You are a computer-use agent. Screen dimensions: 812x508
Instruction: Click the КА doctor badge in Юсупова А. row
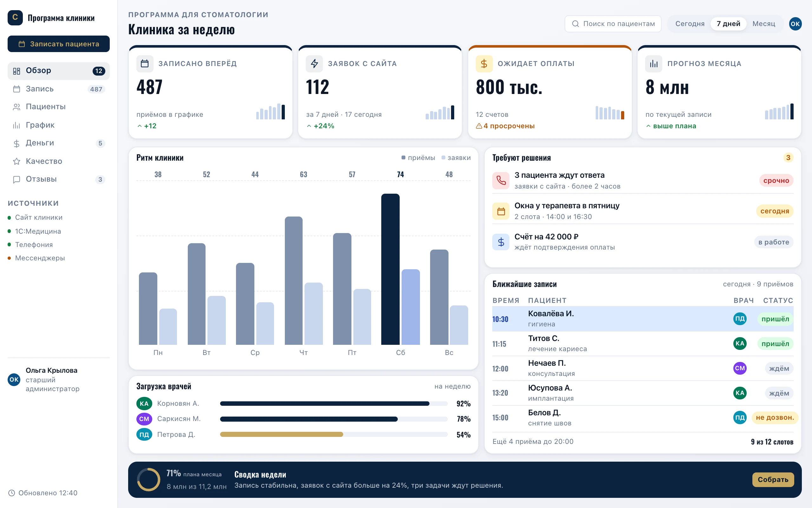click(x=740, y=393)
